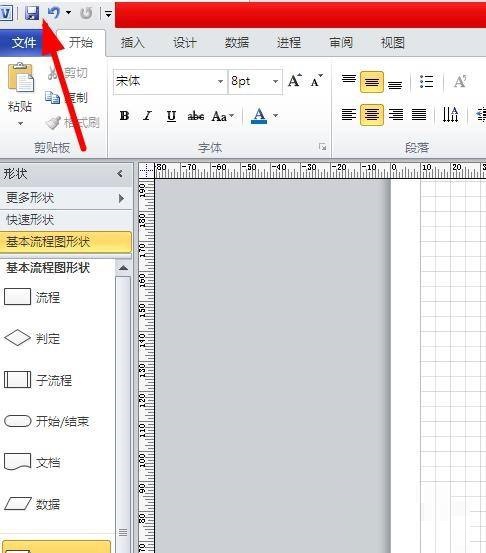Select Align Right paragraph icon
The height and width of the screenshot is (553, 486).
396,115
